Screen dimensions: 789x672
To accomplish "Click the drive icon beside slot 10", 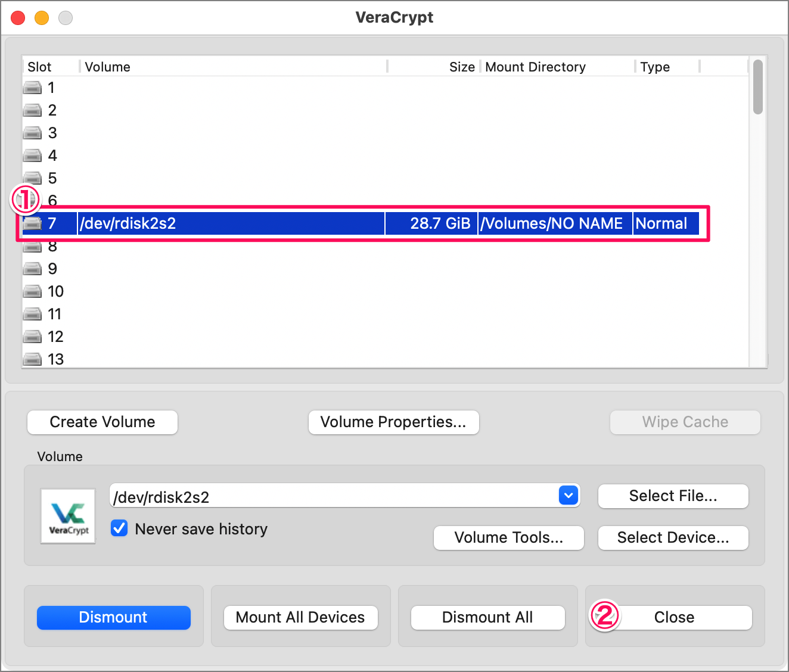I will click(x=32, y=291).
